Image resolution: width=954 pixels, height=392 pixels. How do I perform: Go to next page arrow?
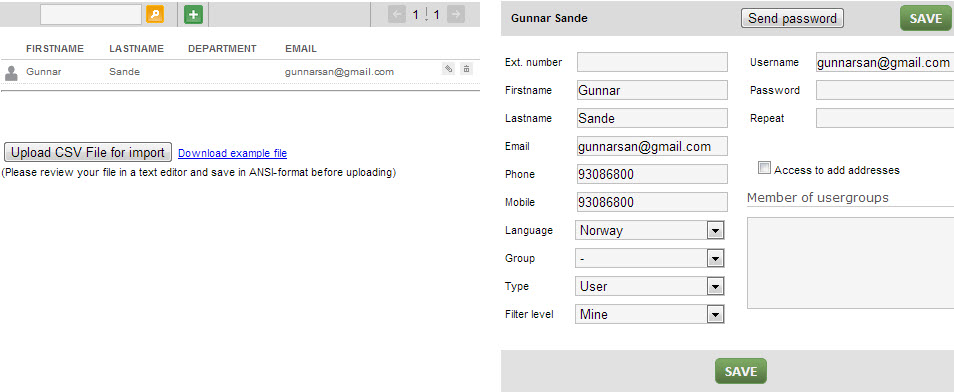tap(456, 15)
